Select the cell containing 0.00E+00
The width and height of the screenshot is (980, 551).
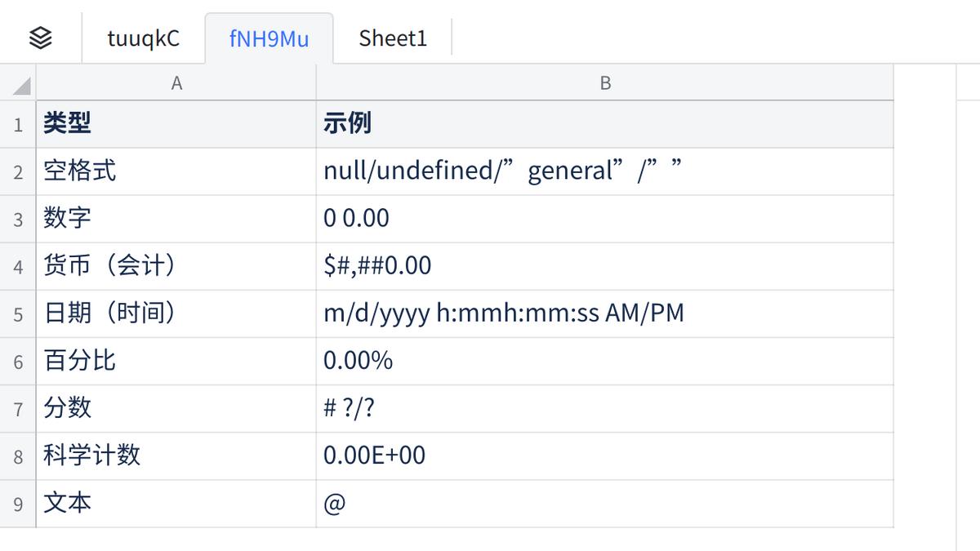(x=604, y=456)
